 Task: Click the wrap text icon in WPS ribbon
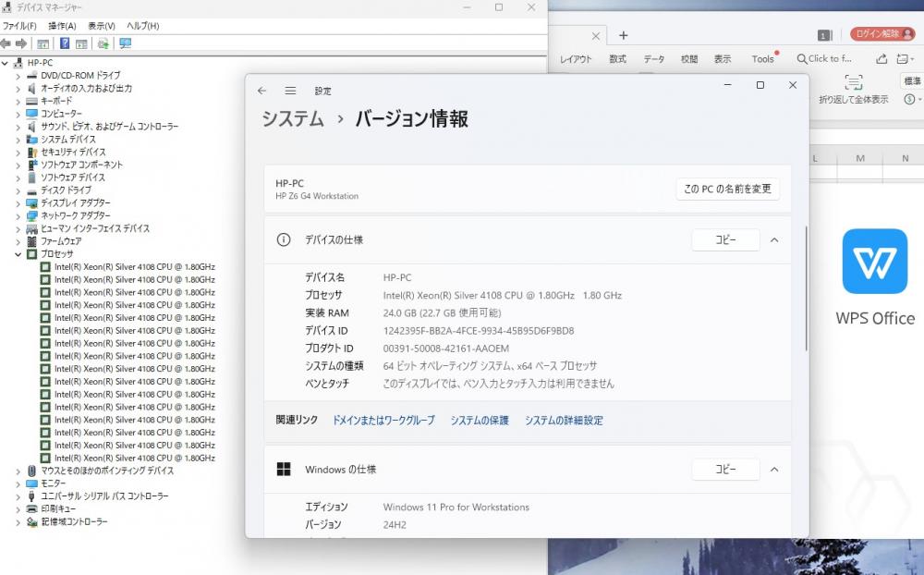tap(853, 82)
